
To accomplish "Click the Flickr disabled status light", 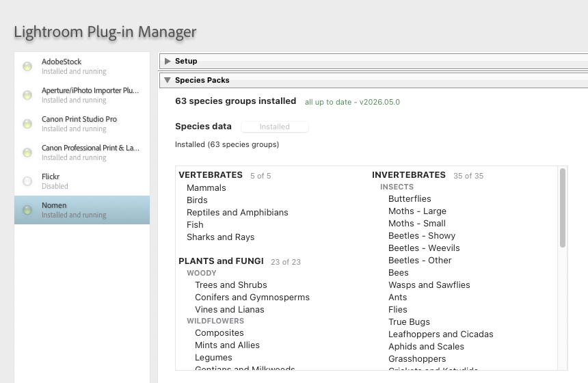I will tap(27, 181).
